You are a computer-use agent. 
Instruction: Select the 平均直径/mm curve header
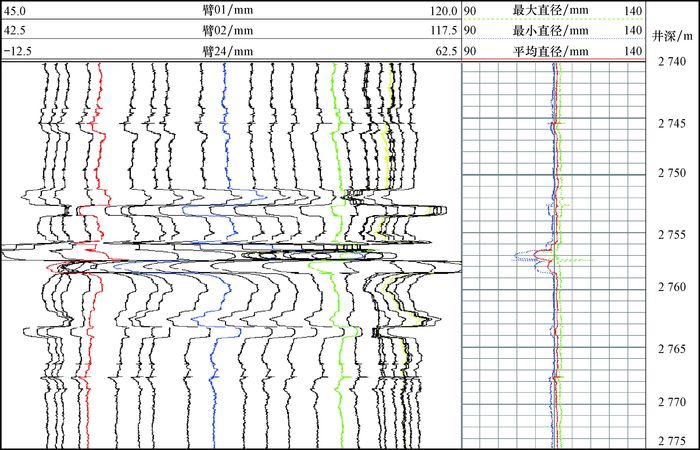tap(549, 50)
